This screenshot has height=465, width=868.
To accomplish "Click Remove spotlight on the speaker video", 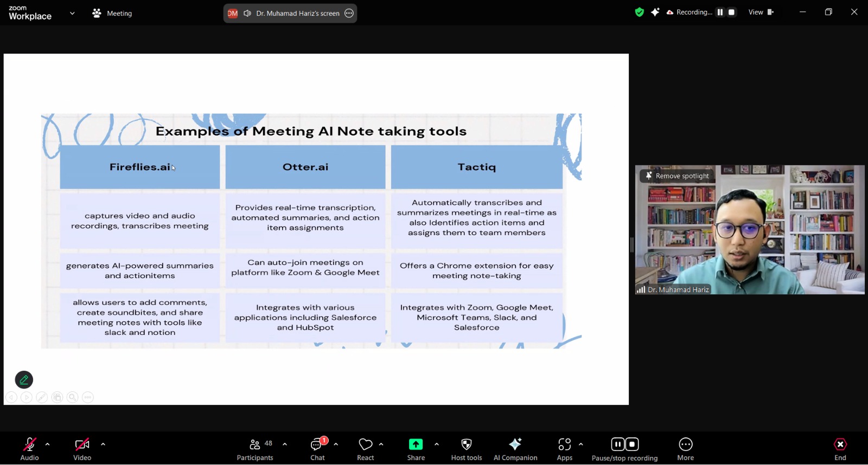I will (676, 176).
